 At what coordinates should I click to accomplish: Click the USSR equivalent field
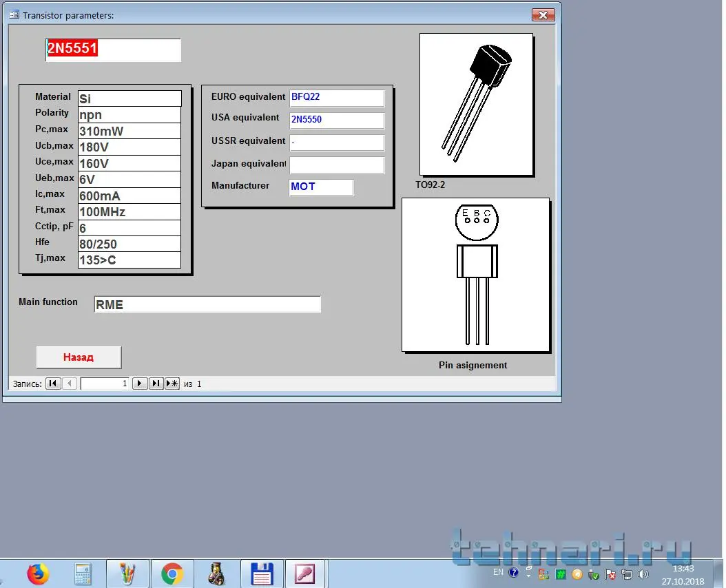(x=337, y=143)
